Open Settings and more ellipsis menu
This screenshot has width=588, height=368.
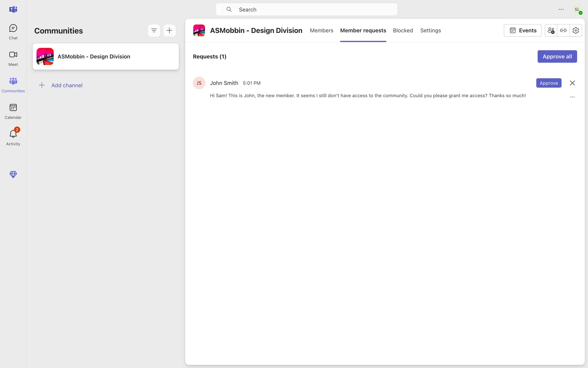tap(561, 10)
